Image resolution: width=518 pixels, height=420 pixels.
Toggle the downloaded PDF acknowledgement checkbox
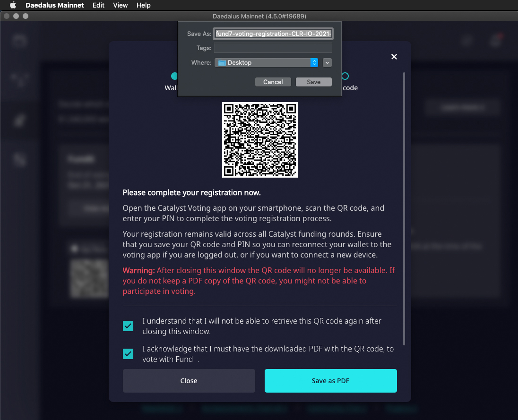[x=128, y=354]
